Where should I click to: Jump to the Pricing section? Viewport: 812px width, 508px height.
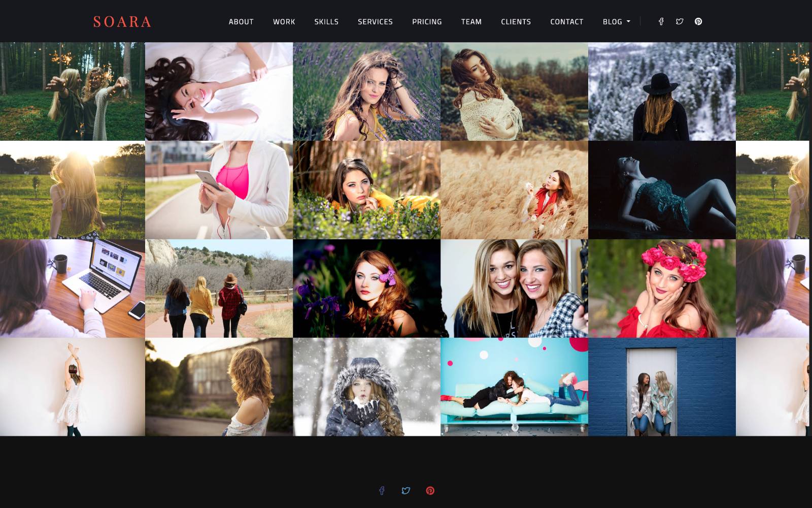pyautogui.click(x=427, y=22)
